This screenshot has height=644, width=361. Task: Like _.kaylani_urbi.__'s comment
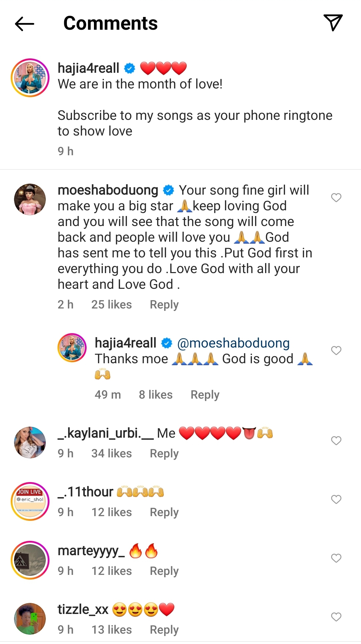click(336, 441)
